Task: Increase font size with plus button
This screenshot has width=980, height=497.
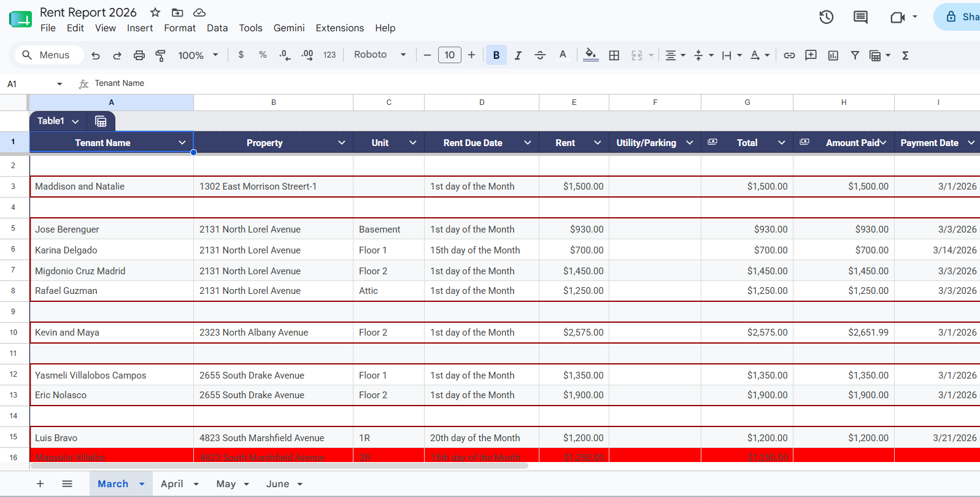Action: pos(471,55)
